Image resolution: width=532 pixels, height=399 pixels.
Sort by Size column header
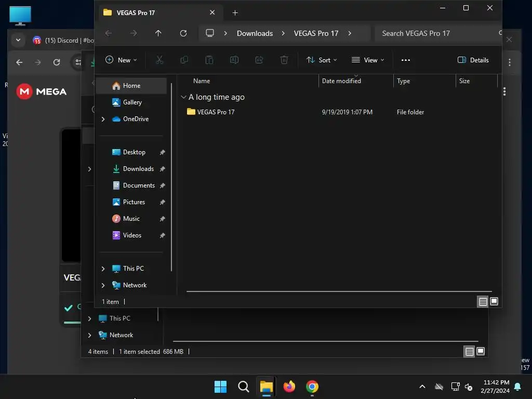point(464,81)
